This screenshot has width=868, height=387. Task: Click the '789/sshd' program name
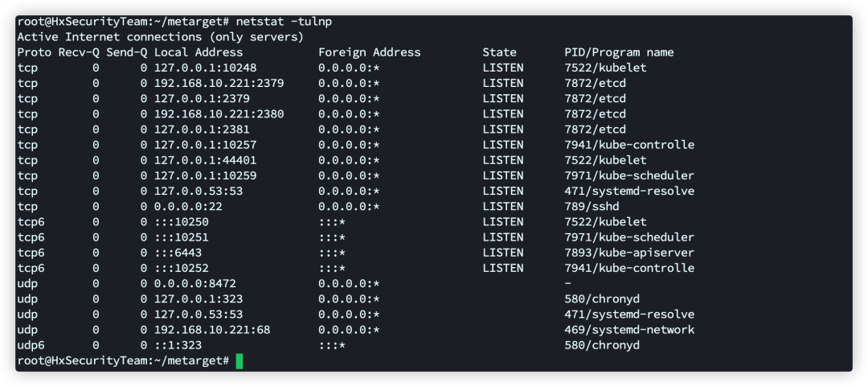pos(592,206)
